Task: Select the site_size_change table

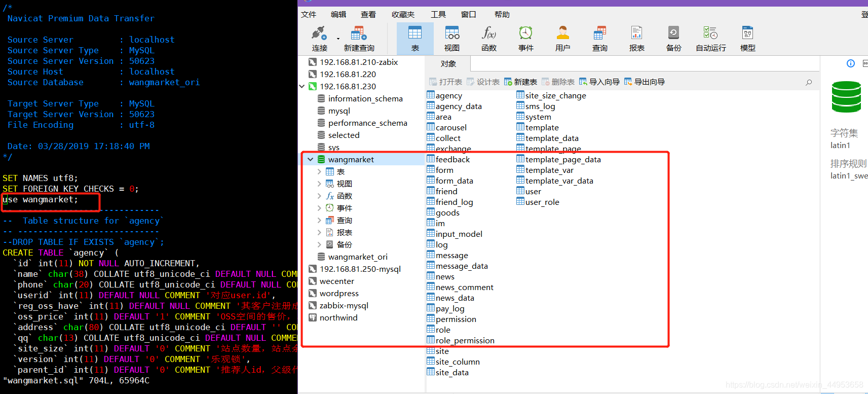Action: [555, 95]
